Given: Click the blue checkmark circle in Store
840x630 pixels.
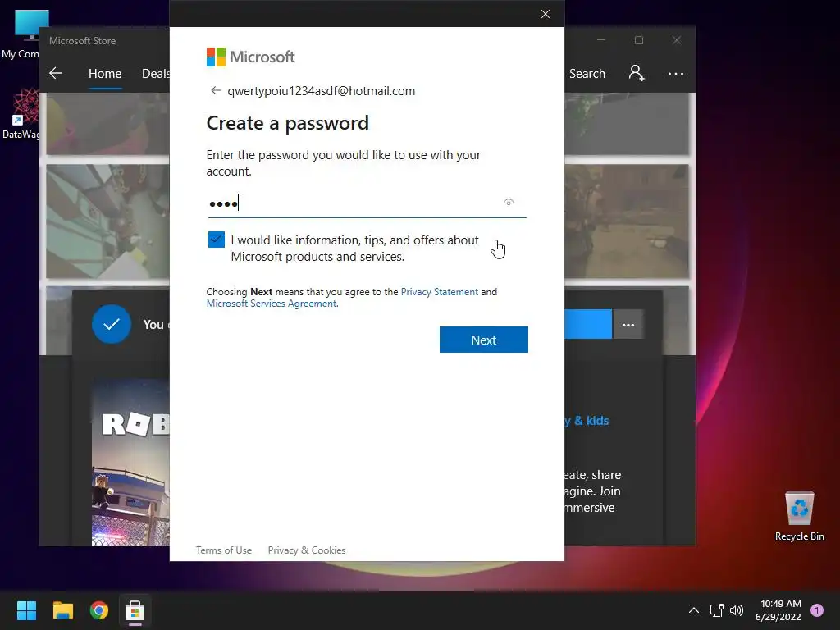Looking at the screenshot, I should pyautogui.click(x=112, y=324).
